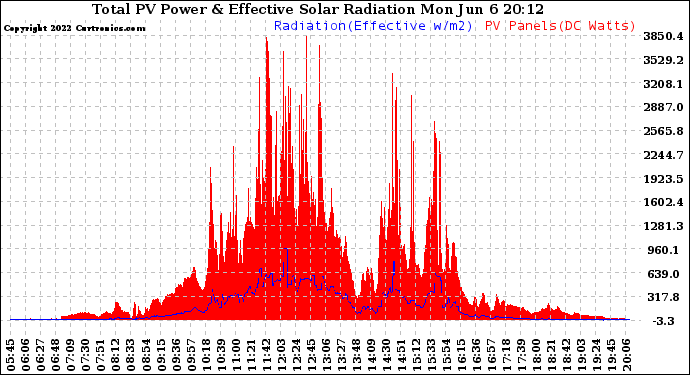
Task: Click the y-axis value 3850.4
Action: pos(663,37)
